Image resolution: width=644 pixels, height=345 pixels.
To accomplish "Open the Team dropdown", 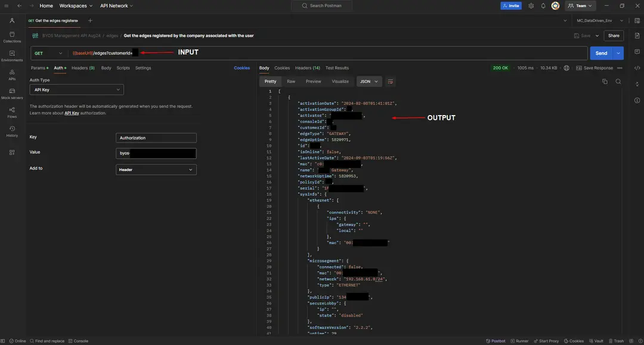I will pyautogui.click(x=580, y=6).
